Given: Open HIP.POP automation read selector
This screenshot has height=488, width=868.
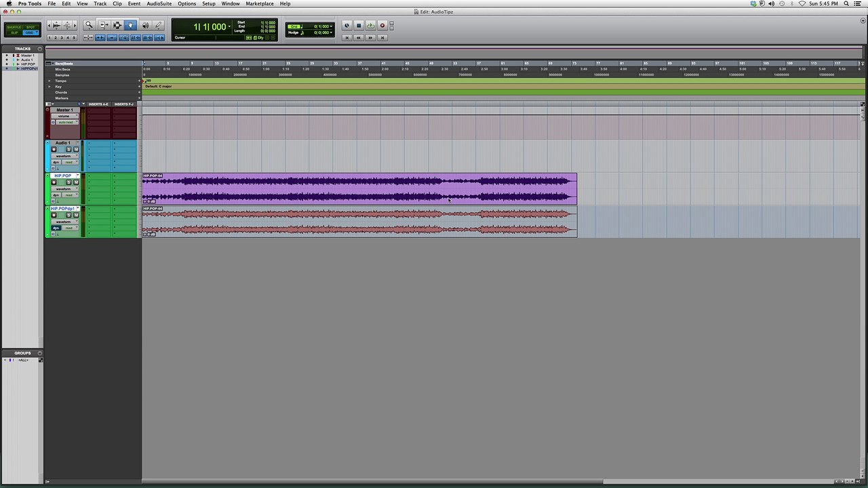Looking at the screenshot, I should 71,195.
